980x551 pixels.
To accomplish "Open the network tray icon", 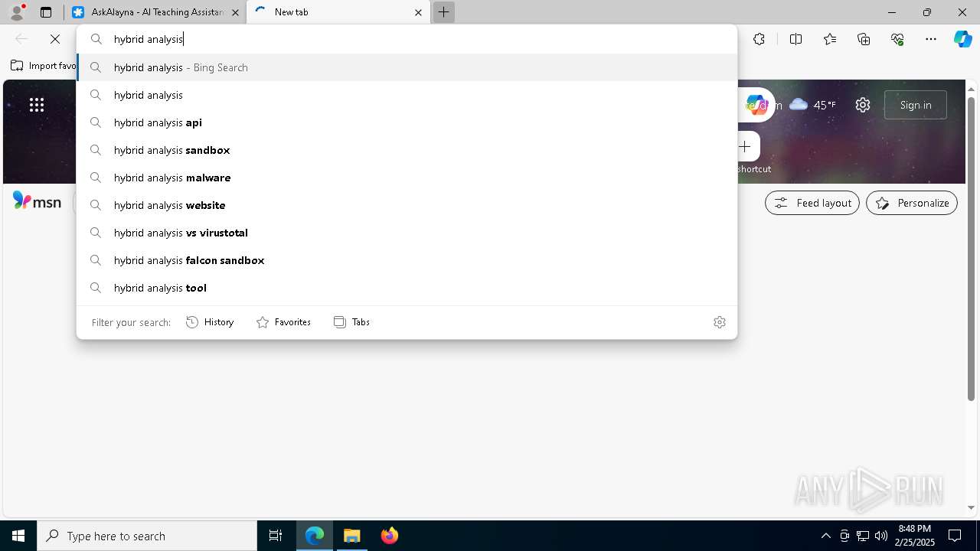I will pyautogui.click(x=863, y=536).
